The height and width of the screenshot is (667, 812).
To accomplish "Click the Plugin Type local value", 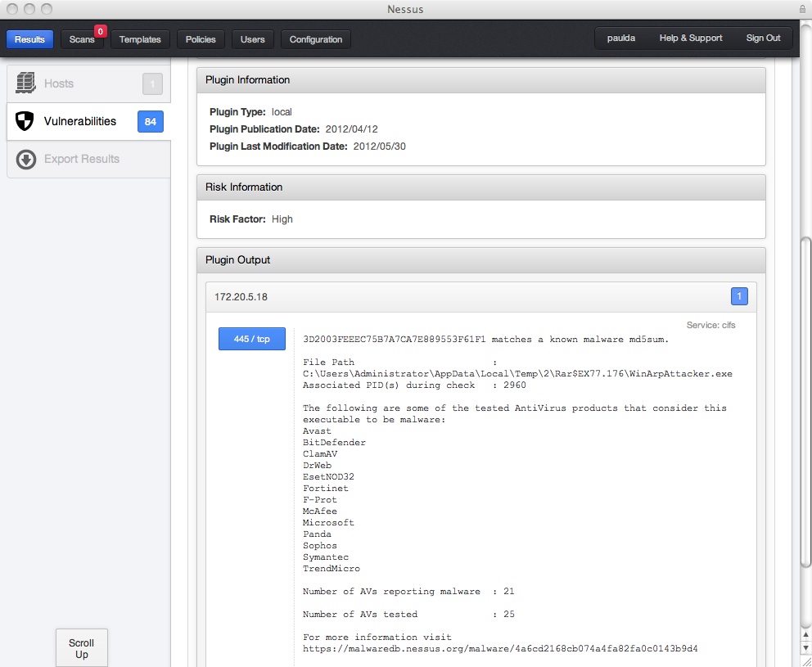I will [282, 112].
